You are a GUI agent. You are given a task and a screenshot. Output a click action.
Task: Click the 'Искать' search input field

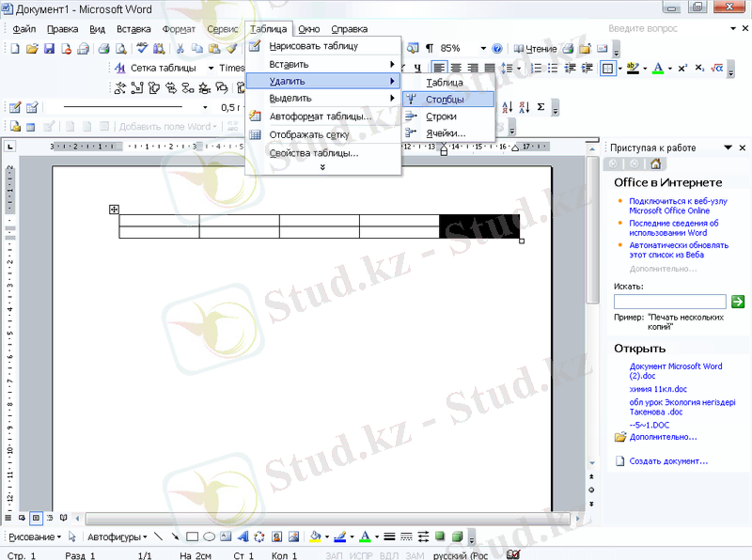669,302
